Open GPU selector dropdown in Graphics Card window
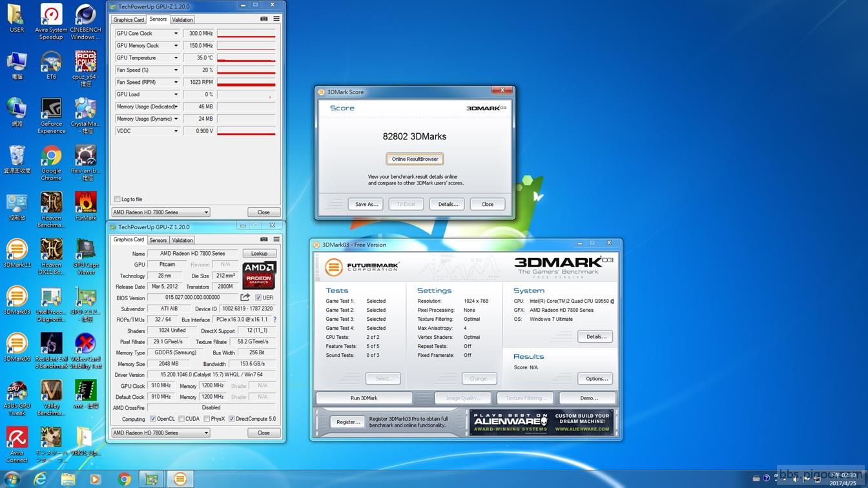Image resolution: width=868 pixels, height=488 pixels. click(x=161, y=433)
